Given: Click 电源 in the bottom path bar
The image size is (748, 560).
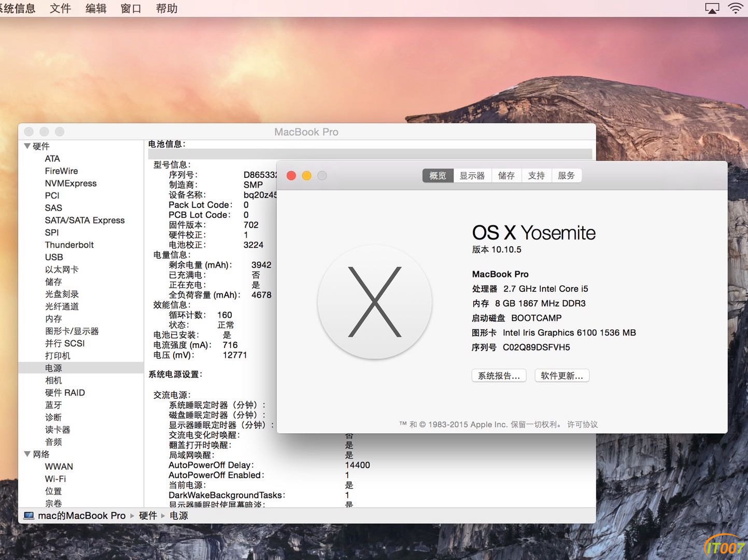Looking at the screenshot, I should pyautogui.click(x=179, y=515).
